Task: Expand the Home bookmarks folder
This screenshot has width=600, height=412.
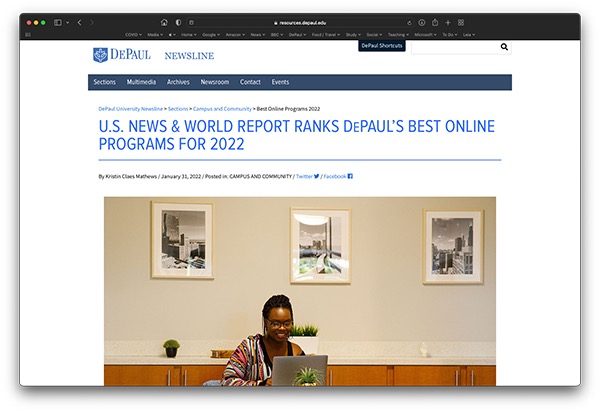Action: [189, 34]
